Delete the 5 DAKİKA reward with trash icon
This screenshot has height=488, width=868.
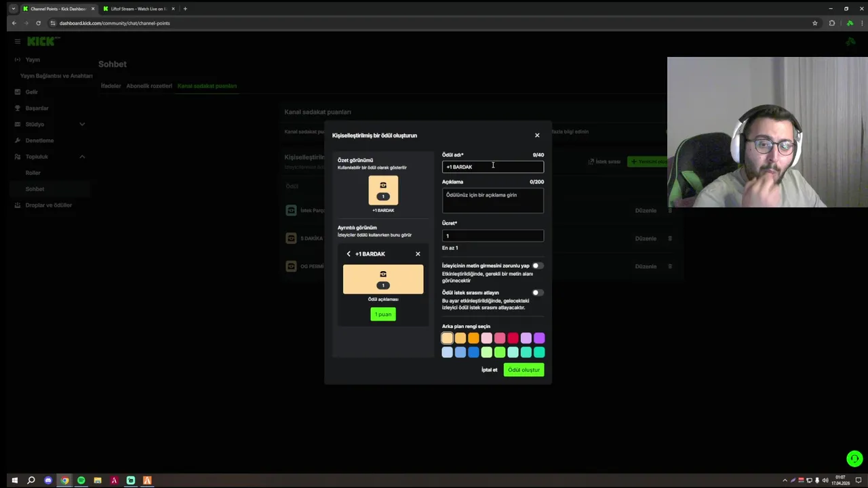point(670,239)
